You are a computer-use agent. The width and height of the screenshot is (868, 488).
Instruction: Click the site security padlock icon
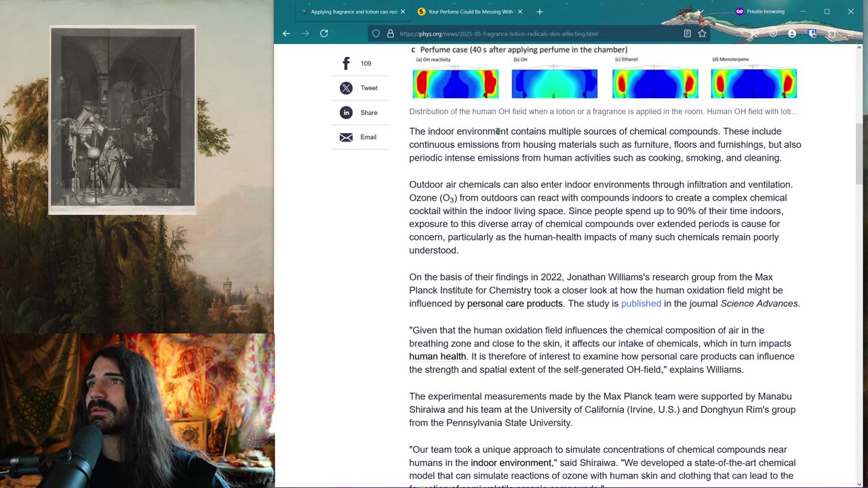[390, 33]
